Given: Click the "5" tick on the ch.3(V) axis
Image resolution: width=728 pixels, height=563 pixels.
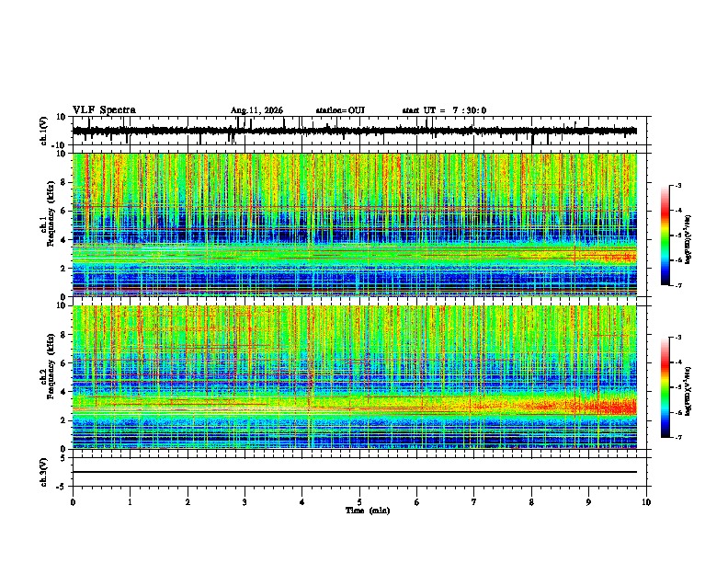Looking at the screenshot, I should point(63,457).
